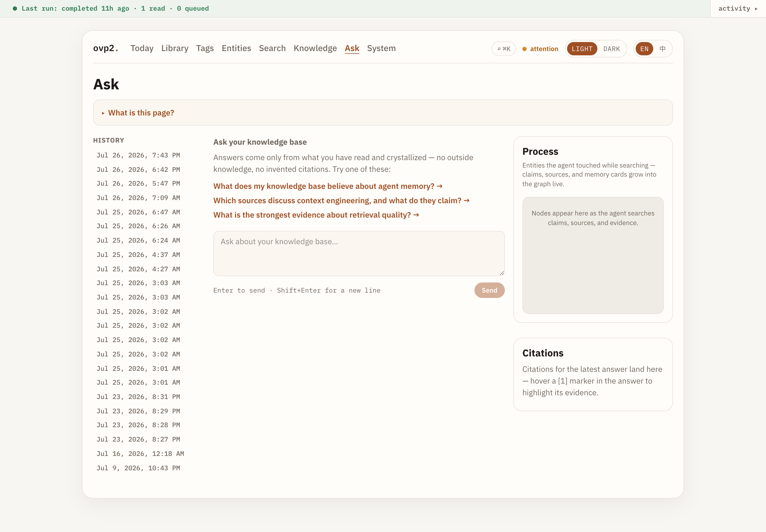
Task: Open history entry Jul 23, 2026, 8:29 PM
Action: 138,411
